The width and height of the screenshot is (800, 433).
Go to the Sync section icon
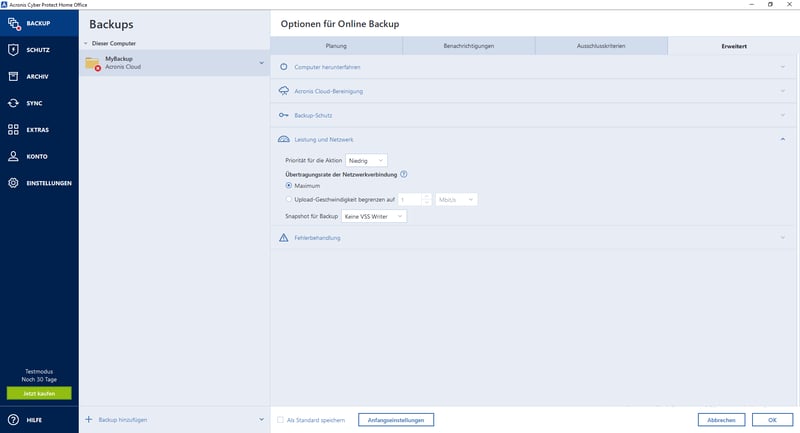click(14, 103)
